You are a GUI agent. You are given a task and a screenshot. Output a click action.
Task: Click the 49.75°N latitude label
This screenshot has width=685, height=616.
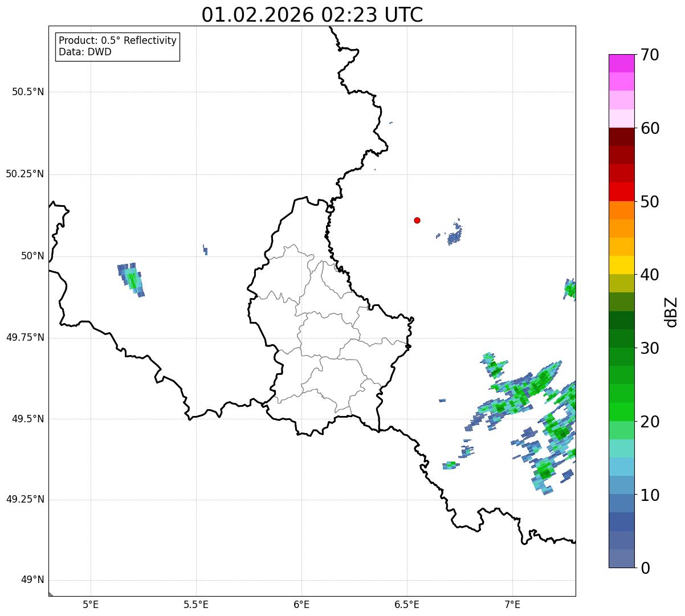25,337
